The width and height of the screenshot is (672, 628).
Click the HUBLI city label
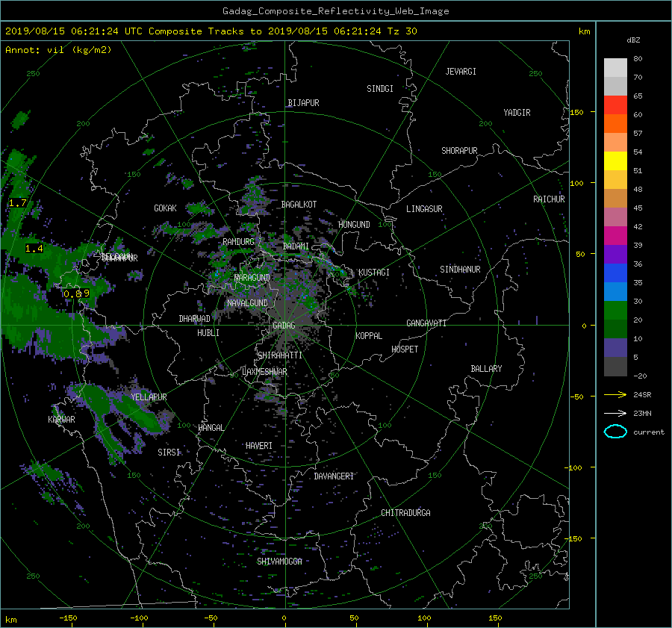[x=208, y=333]
